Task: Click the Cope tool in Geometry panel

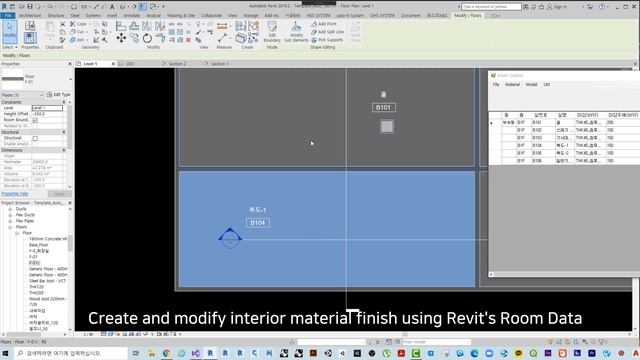Action: pyautogui.click(x=78, y=24)
